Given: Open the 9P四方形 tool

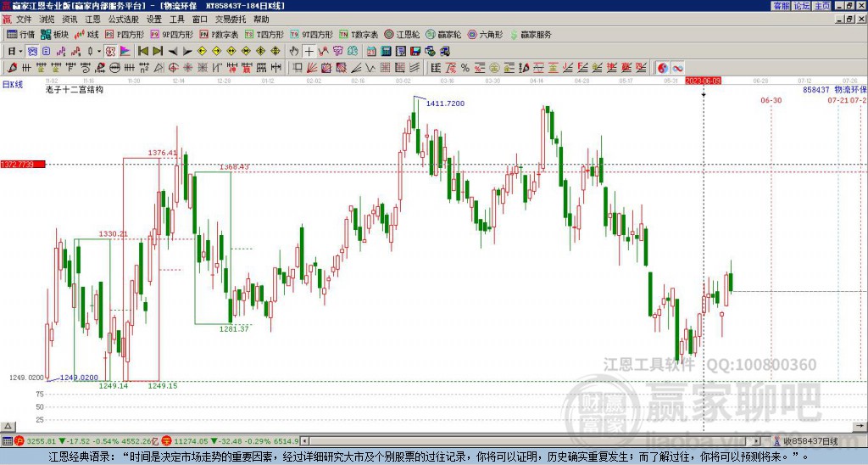Looking at the screenshot, I should pos(171,34).
